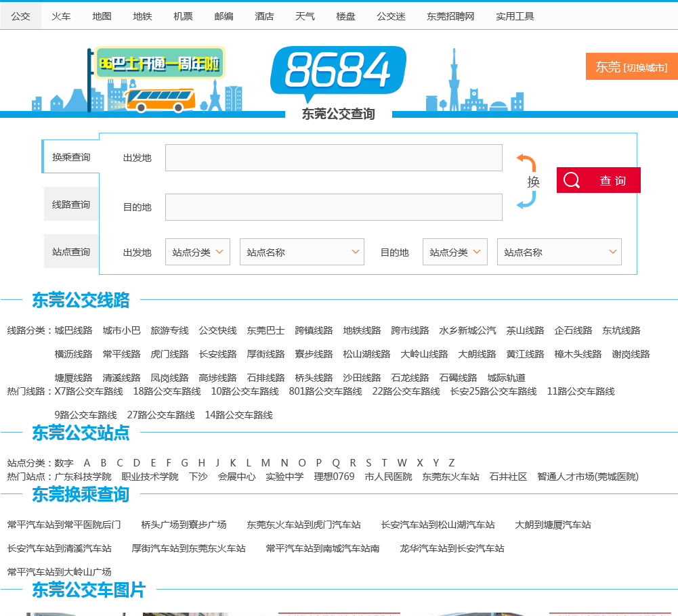Open 常平汽车站到大岭山广场 transfer link
Image resolution: width=678 pixels, height=616 pixels.
pyautogui.click(x=59, y=572)
